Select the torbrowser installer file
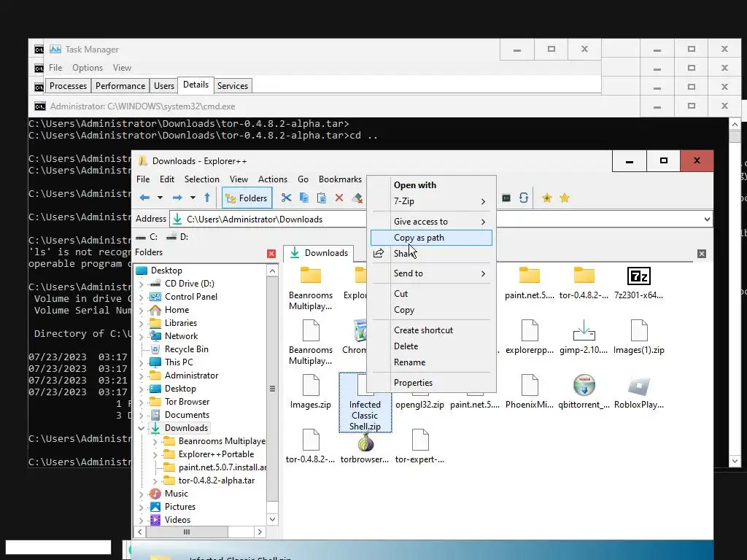747x560 pixels. [x=365, y=447]
